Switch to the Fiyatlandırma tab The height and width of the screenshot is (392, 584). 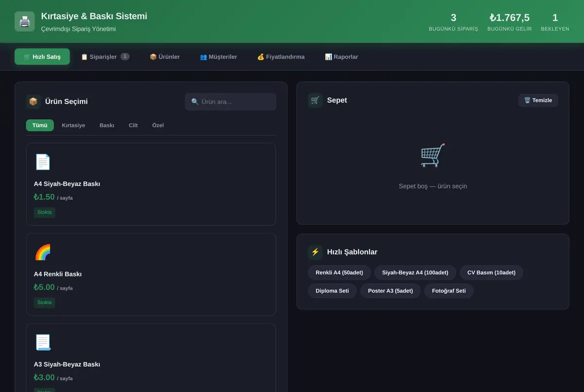(281, 57)
